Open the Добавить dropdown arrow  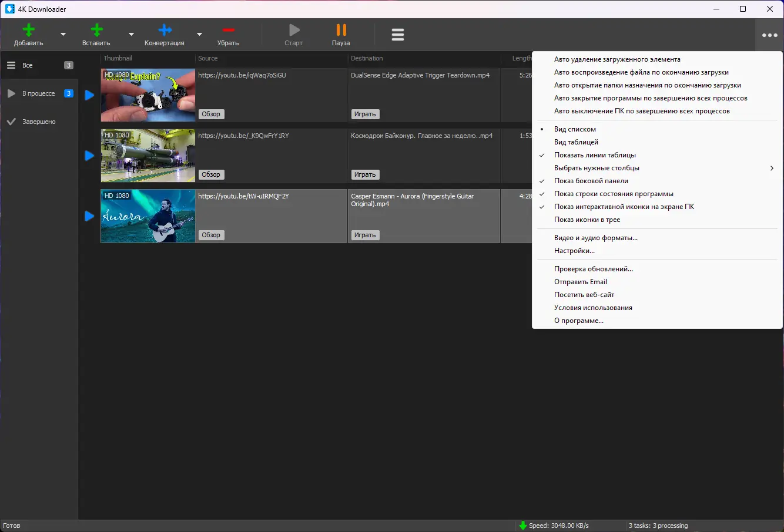63,34
